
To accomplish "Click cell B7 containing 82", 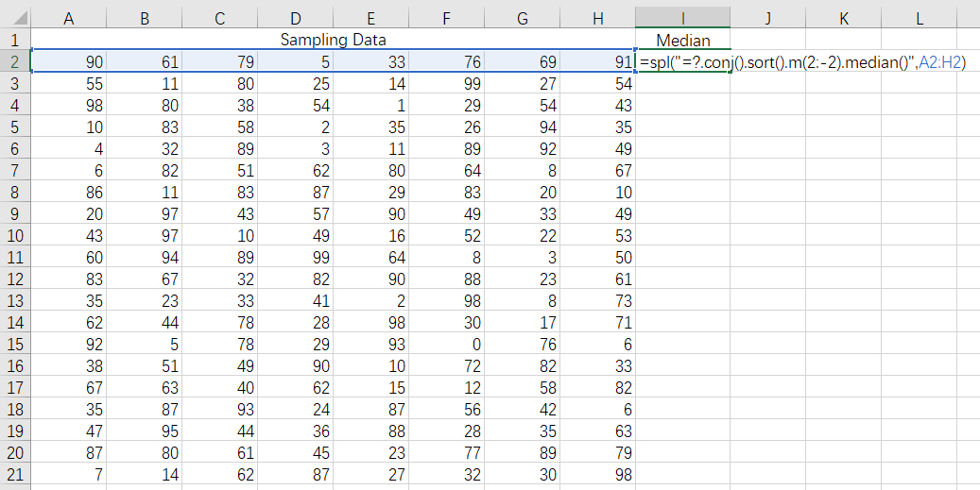I will (145, 170).
